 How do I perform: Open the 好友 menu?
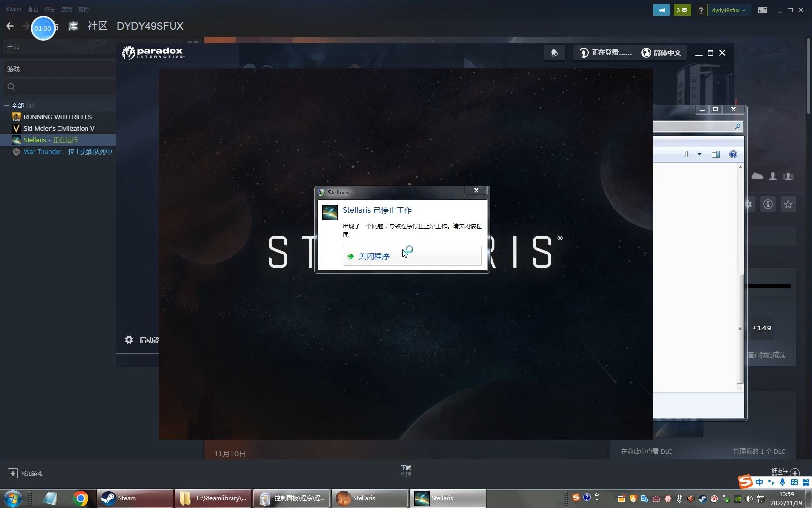49,9
